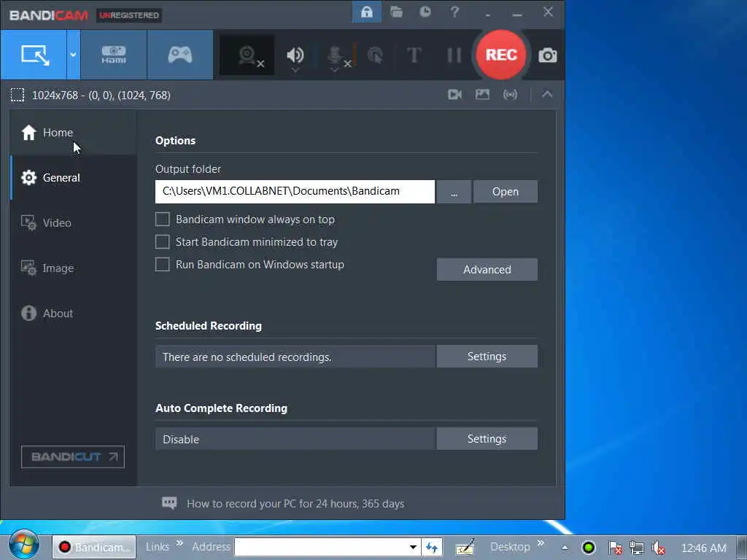Open the Windows Start menu
This screenshot has height=560, width=747.
click(24, 544)
